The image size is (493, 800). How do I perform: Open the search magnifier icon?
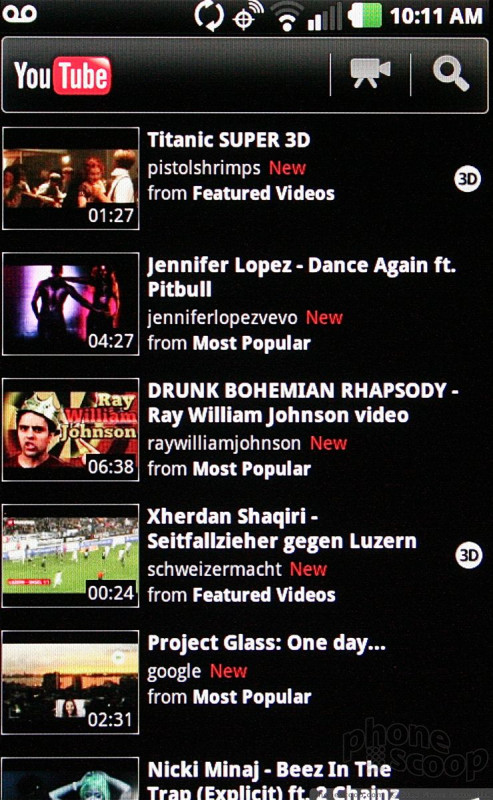451,74
